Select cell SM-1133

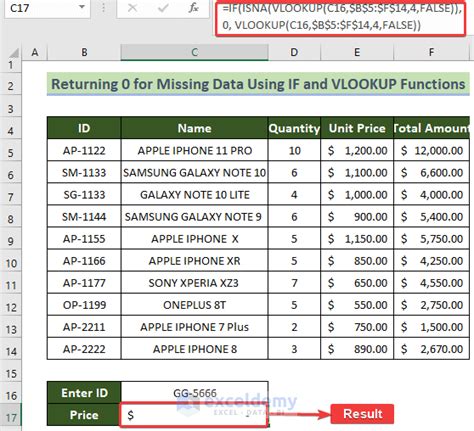84,172
